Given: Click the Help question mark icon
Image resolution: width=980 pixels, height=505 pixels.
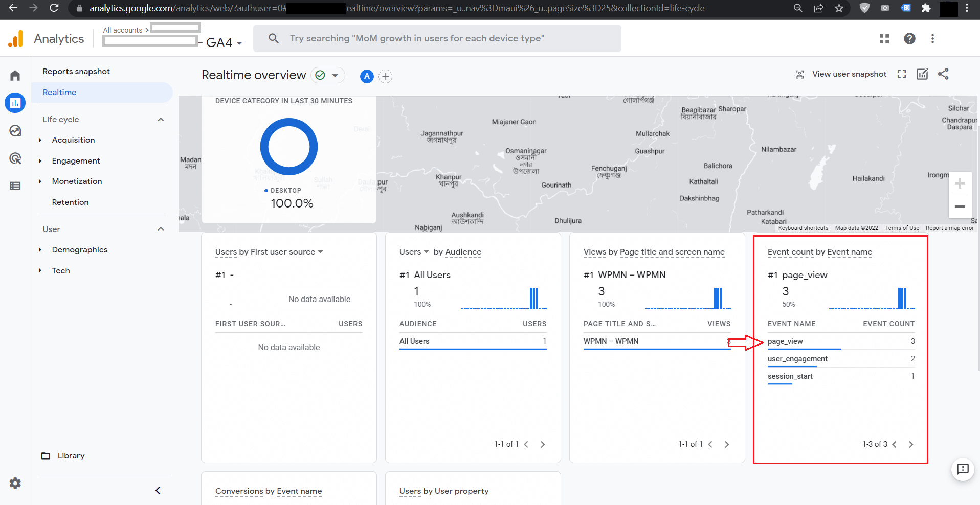Looking at the screenshot, I should (909, 39).
